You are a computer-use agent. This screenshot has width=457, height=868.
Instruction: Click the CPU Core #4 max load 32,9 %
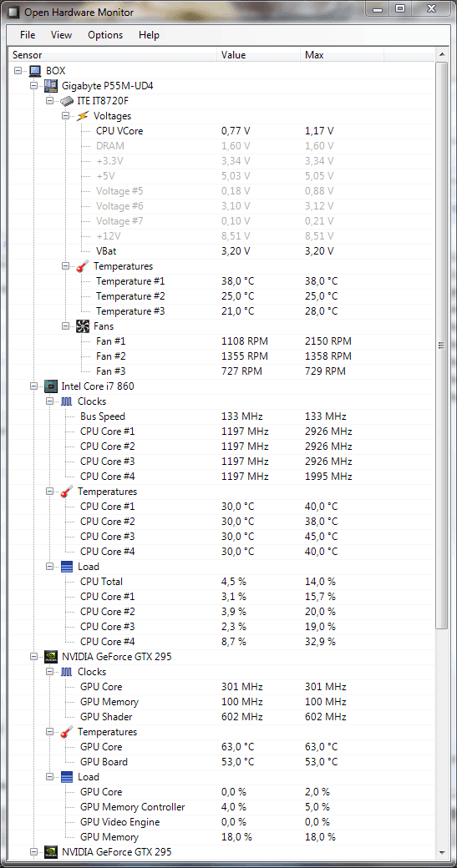[x=320, y=642]
